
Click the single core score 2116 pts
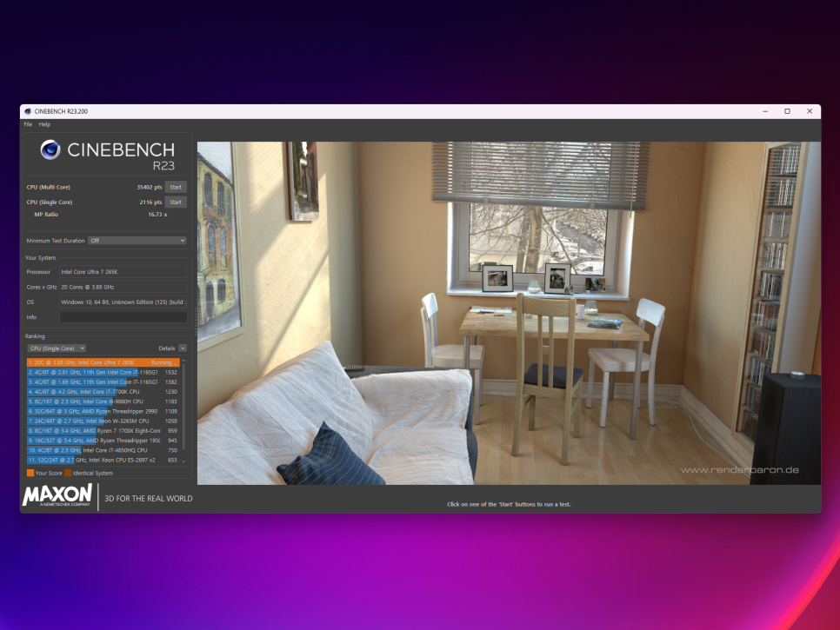(x=151, y=202)
